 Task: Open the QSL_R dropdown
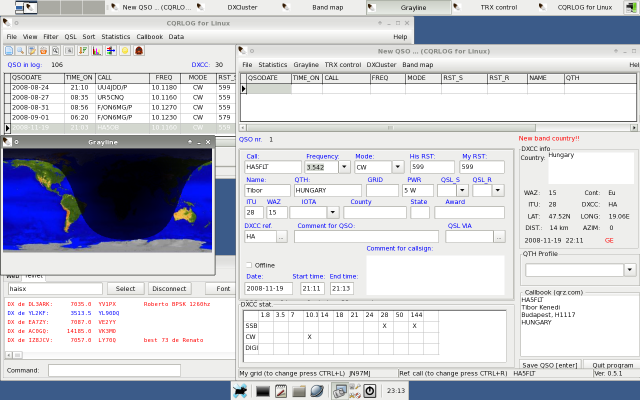(x=498, y=190)
